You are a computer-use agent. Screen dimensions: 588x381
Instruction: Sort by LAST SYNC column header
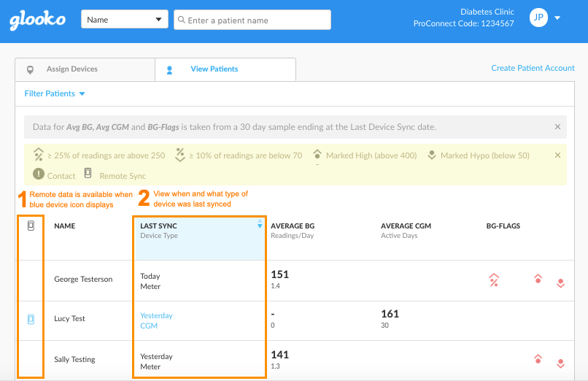[158, 226]
